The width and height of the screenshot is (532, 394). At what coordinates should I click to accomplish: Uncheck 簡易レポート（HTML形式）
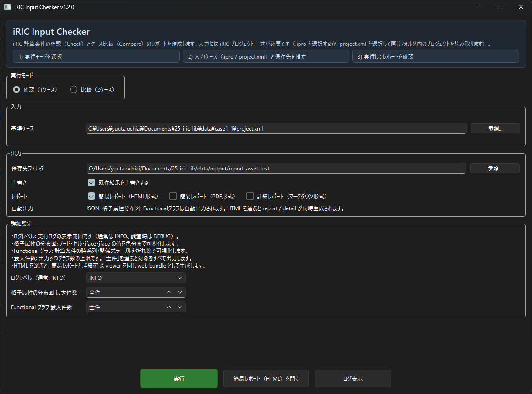coord(92,196)
